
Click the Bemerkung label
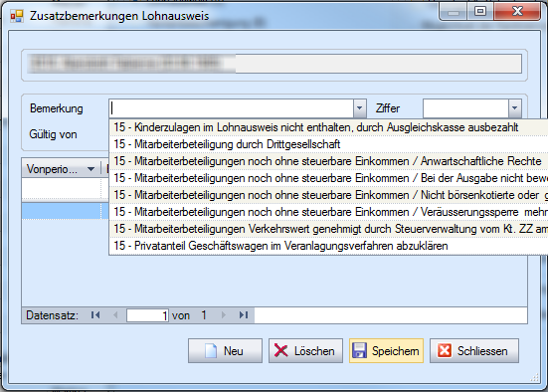coord(57,108)
